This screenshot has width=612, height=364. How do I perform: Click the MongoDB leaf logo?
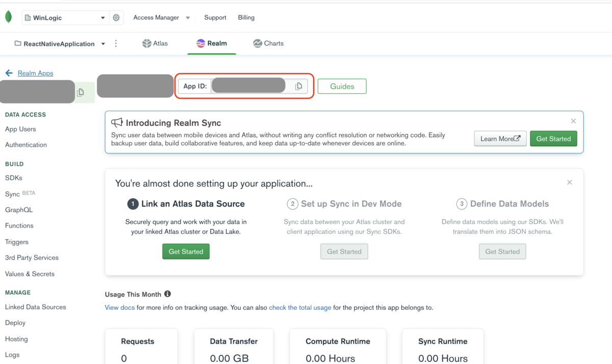(x=8, y=17)
